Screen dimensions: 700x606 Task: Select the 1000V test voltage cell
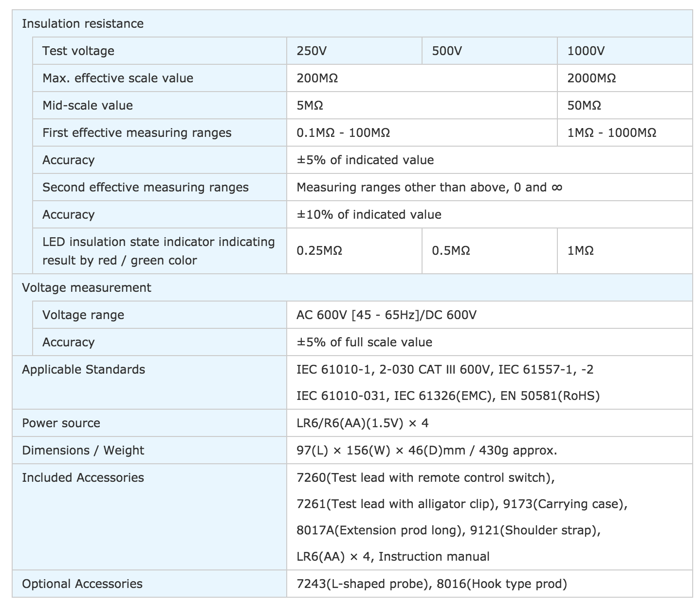(x=586, y=51)
